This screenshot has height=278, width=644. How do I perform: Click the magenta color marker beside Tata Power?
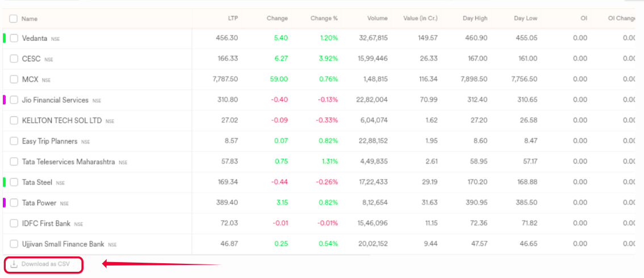[x=5, y=203]
